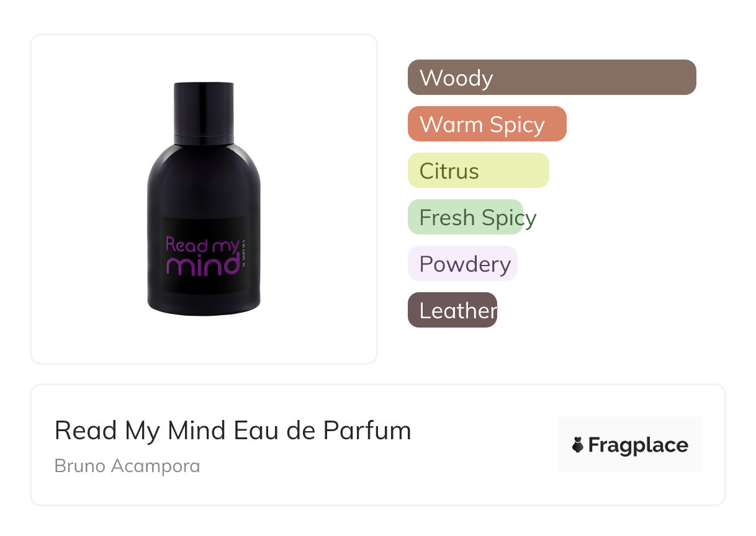Click the black cap of the bottle

click(x=204, y=112)
